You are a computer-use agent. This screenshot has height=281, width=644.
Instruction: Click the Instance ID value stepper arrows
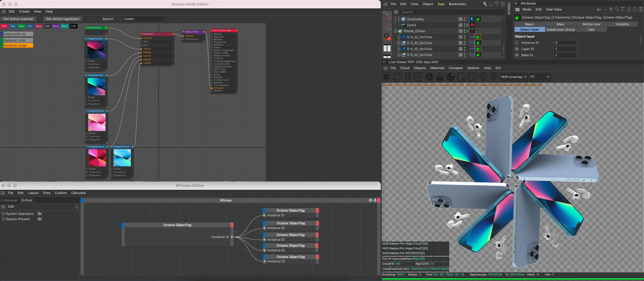[x=577, y=43]
